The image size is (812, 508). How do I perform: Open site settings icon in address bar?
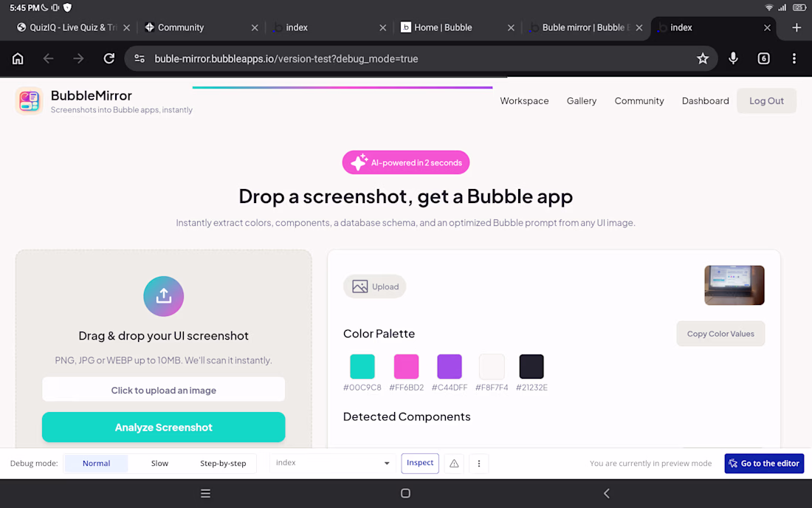click(x=140, y=58)
